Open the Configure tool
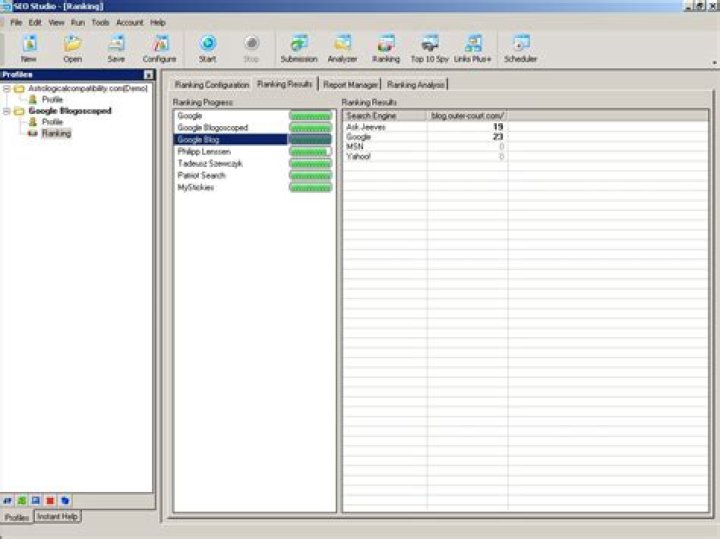This screenshot has height=539, width=720. point(159,48)
